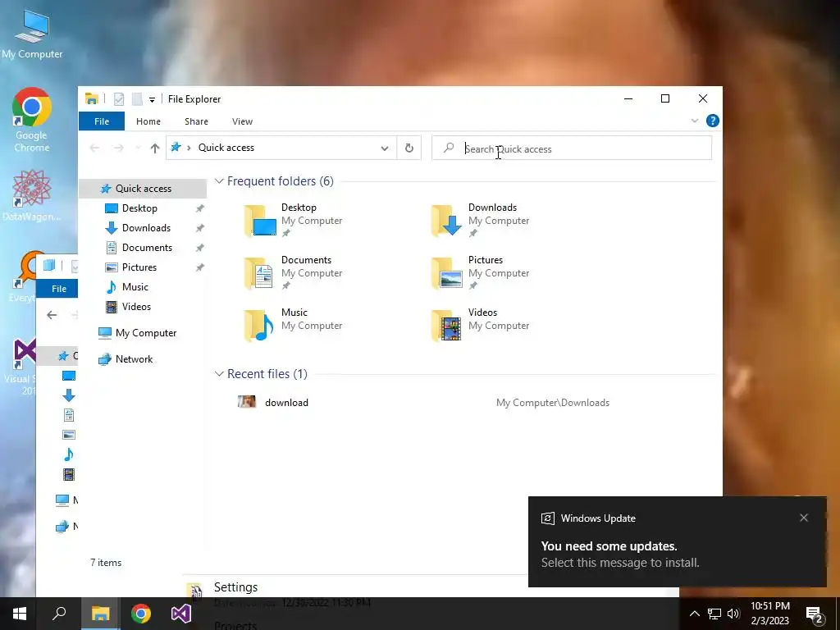Image resolution: width=840 pixels, height=630 pixels.
Task: Open the File ribbon tab
Action: [102, 121]
